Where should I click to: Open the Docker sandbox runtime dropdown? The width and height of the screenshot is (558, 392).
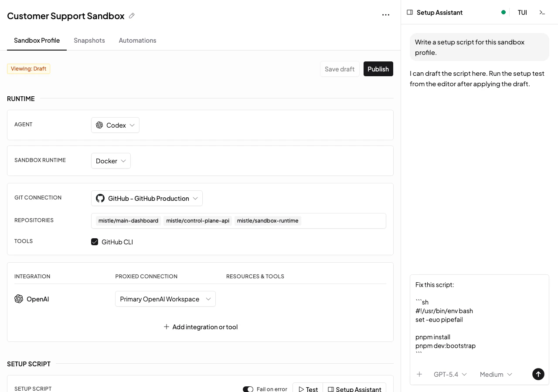(x=111, y=161)
